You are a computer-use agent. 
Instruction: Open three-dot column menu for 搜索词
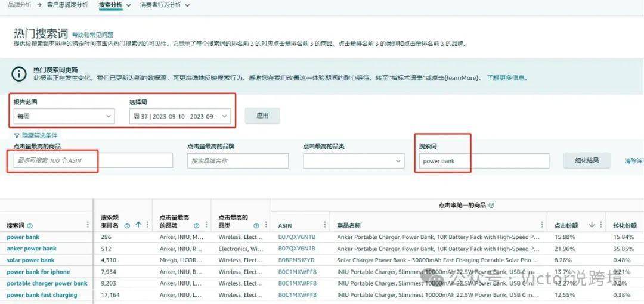pos(88,225)
